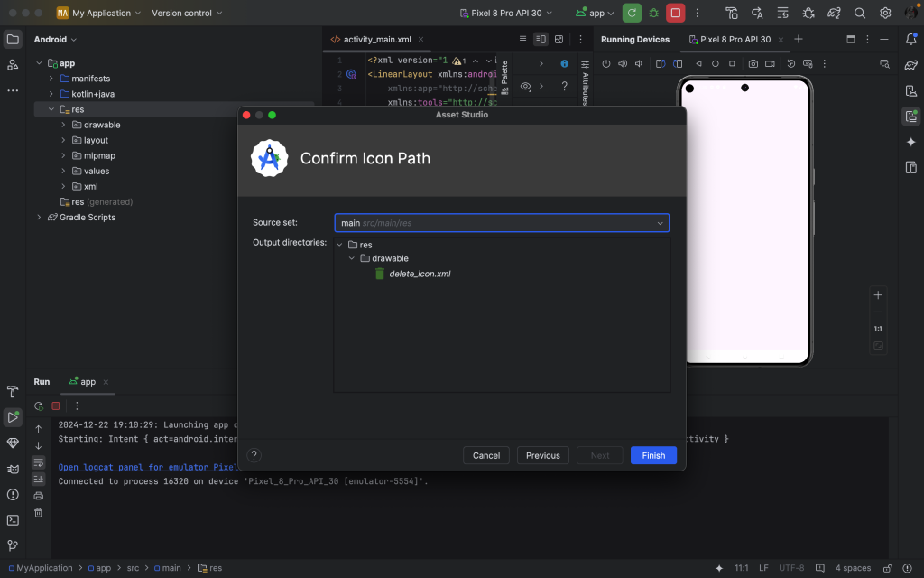
Task: Open the Notifications bell icon
Action: pos(911,40)
